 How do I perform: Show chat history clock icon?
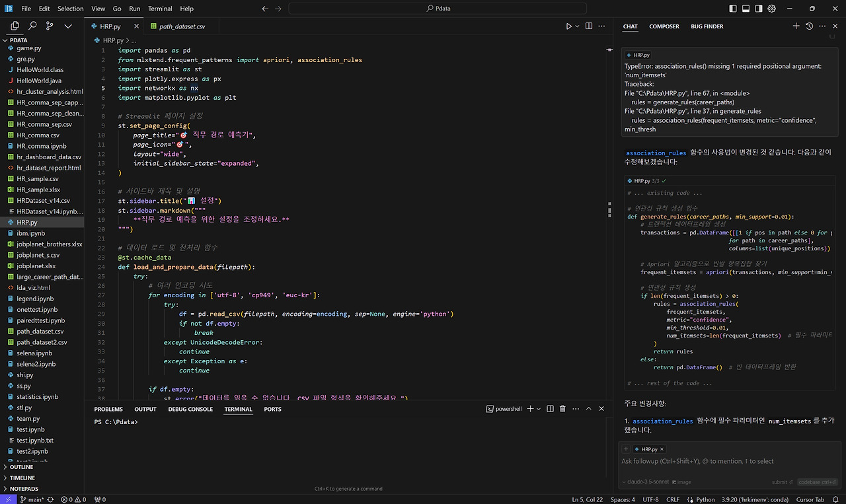tap(809, 26)
